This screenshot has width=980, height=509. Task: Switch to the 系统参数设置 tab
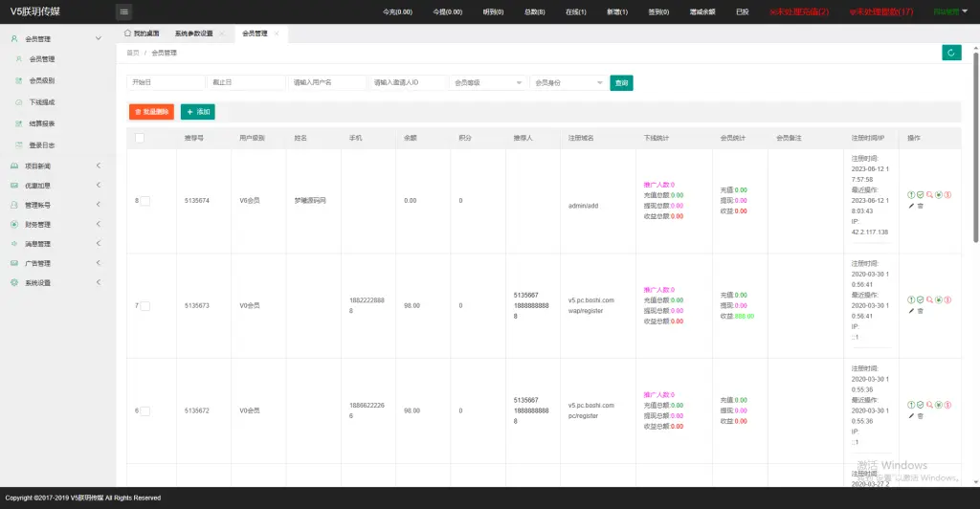193,33
